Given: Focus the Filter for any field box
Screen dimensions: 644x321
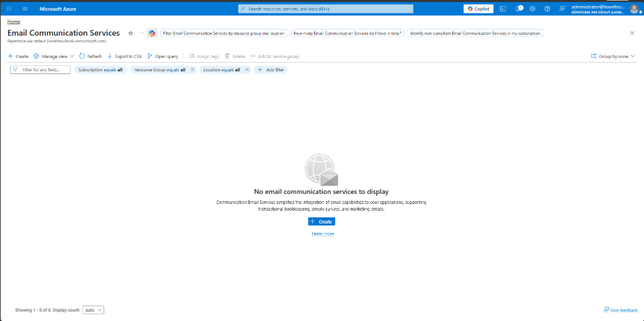Looking at the screenshot, I should [40, 70].
